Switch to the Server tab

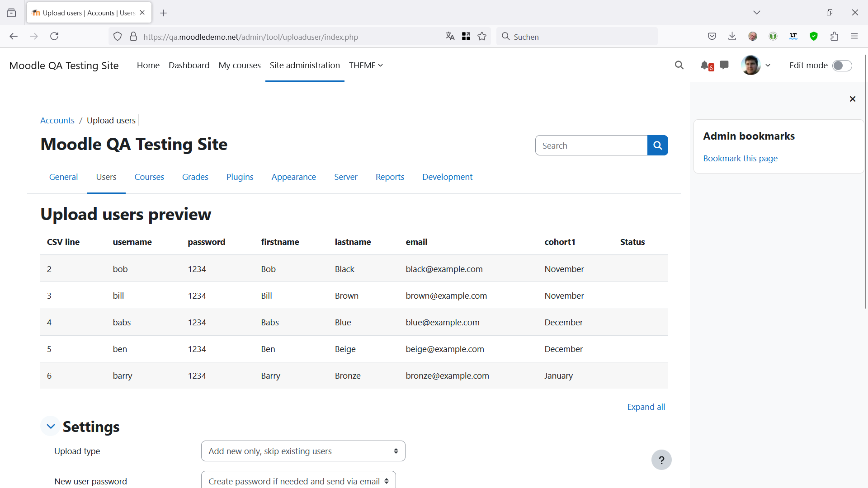[346, 177]
